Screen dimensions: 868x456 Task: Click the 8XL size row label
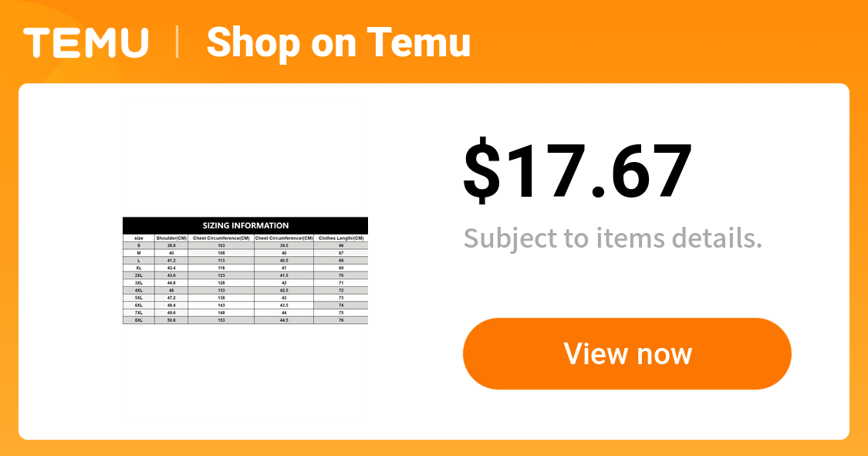click(x=138, y=320)
